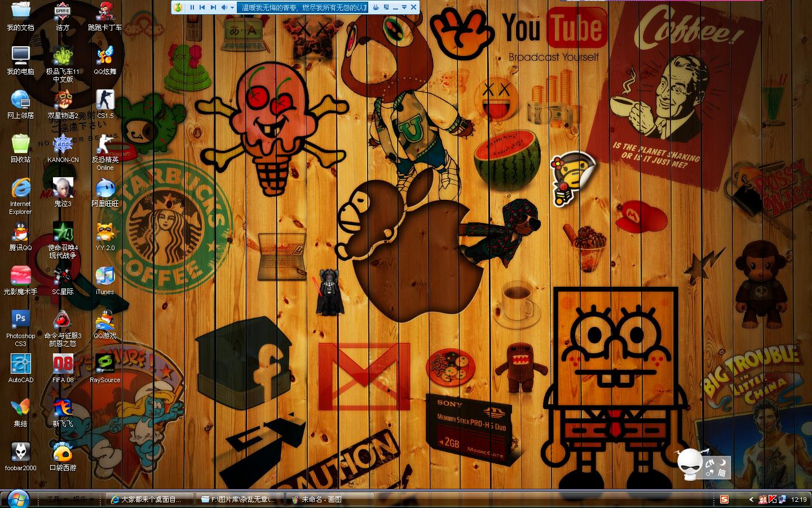Click the 12:19 taskbar clock

point(799,500)
